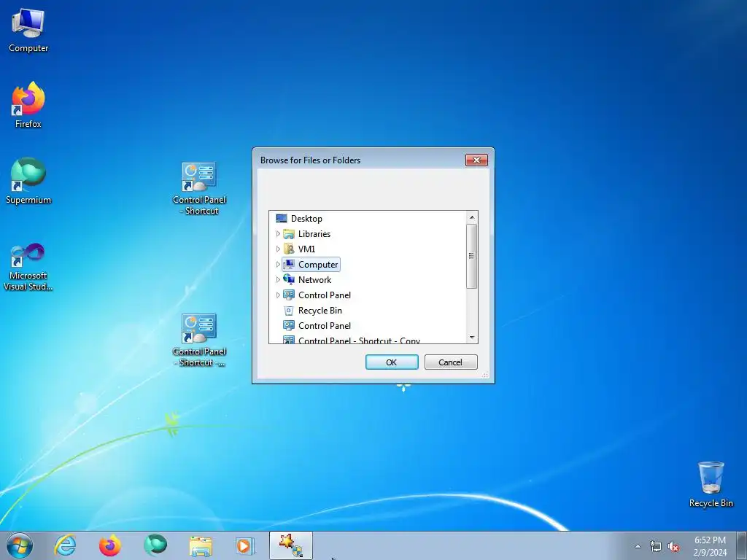Select VM1 in the folder tree
Viewport: 747px width, 560px height.
[x=306, y=249]
